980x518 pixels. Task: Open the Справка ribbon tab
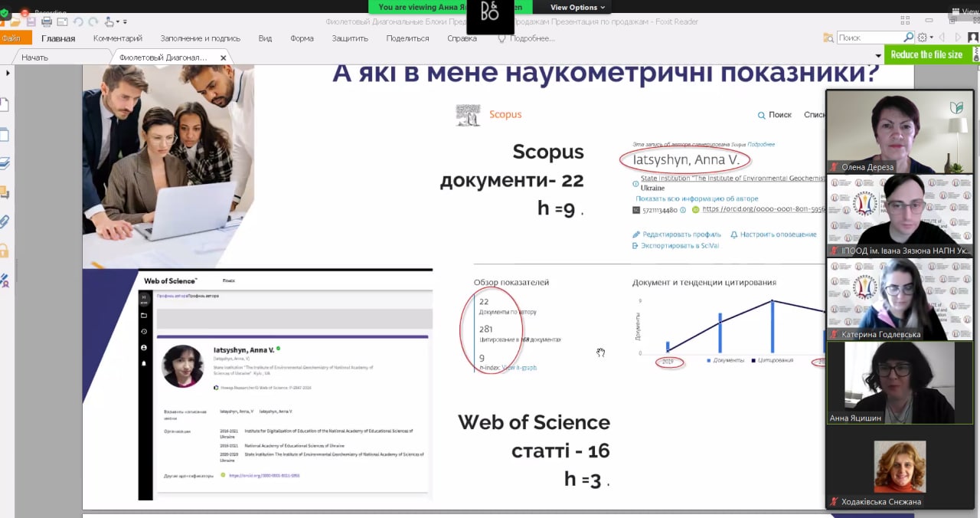pos(462,38)
